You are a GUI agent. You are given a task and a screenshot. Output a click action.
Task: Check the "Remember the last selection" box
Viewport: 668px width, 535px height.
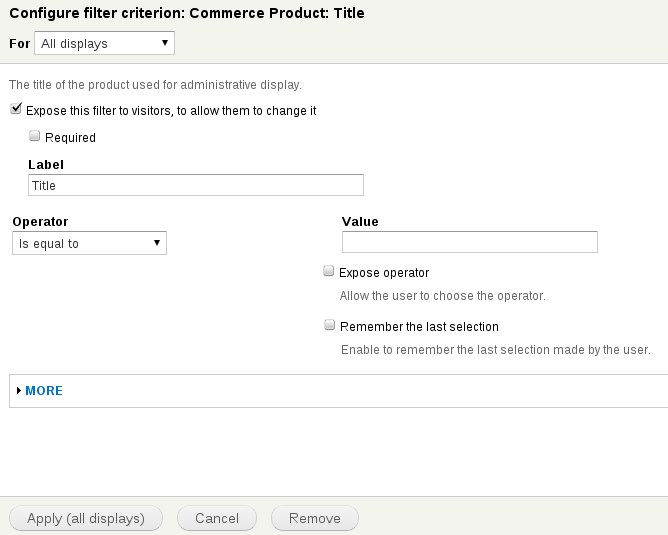click(x=330, y=325)
